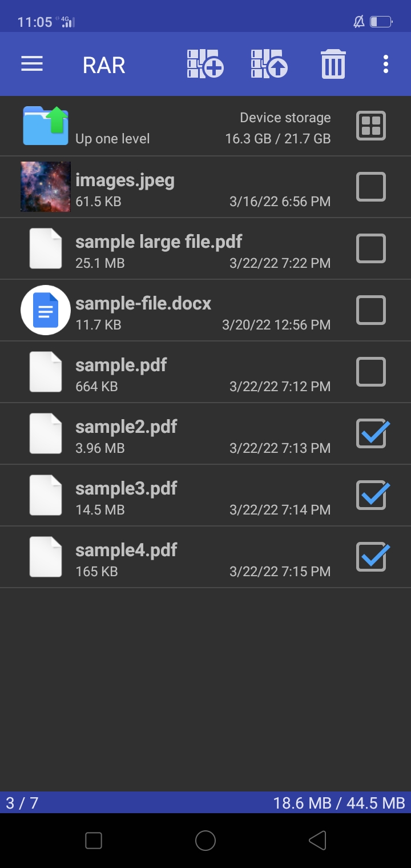Image resolution: width=411 pixels, height=868 pixels.
Task: Create a new archive with selected files
Action: pos(204,64)
